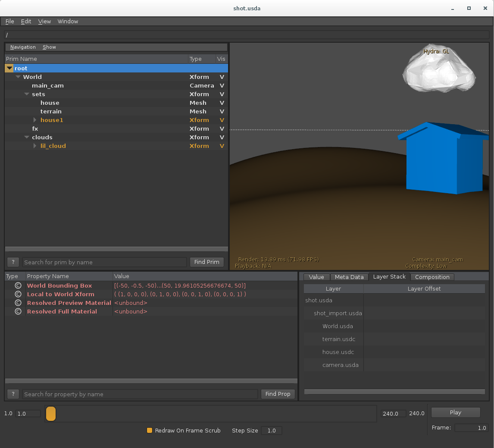Screen dimensions: 494x448
Task: Select the terrain mesh prim
Action: click(x=51, y=112)
